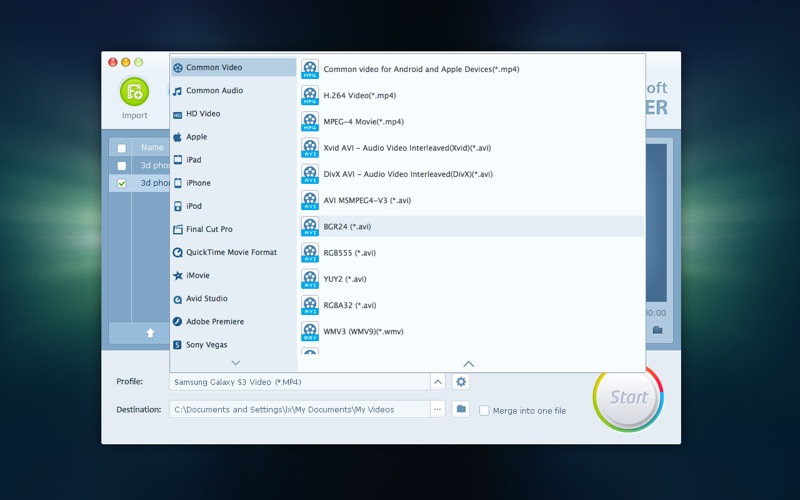800x500 pixels.
Task: Click the MP4 icon beside H.264 Video
Action: click(310, 95)
